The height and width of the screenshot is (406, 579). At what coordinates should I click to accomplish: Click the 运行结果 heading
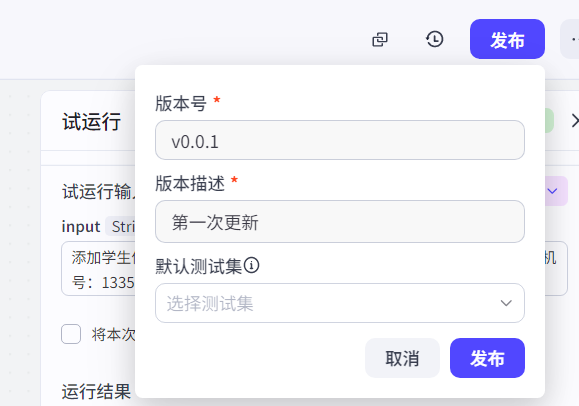click(96, 392)
